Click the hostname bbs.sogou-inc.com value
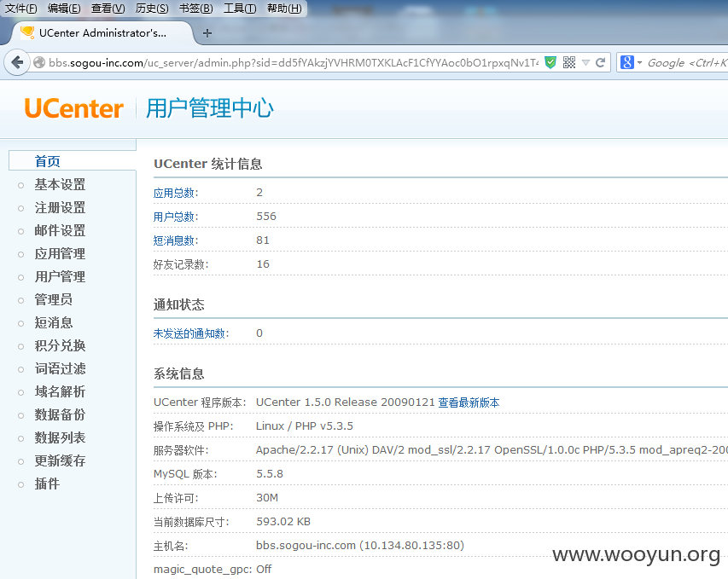 coord(360,546)
